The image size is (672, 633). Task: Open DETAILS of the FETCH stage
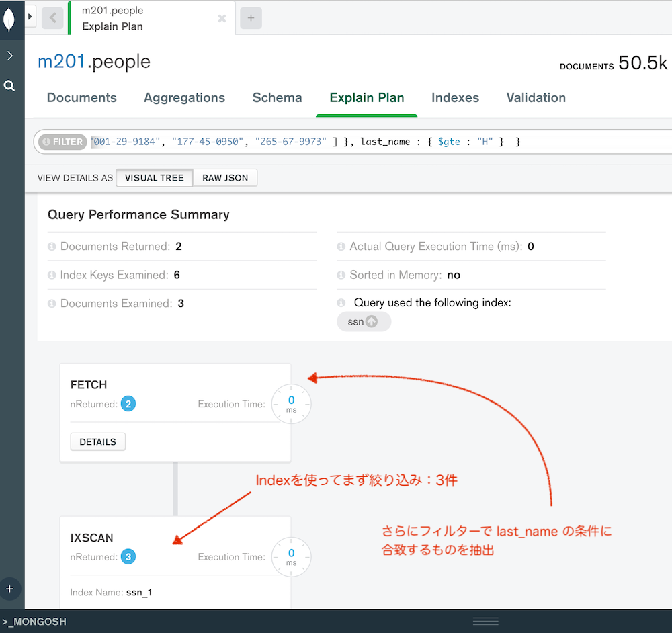(x=97, y=442)
